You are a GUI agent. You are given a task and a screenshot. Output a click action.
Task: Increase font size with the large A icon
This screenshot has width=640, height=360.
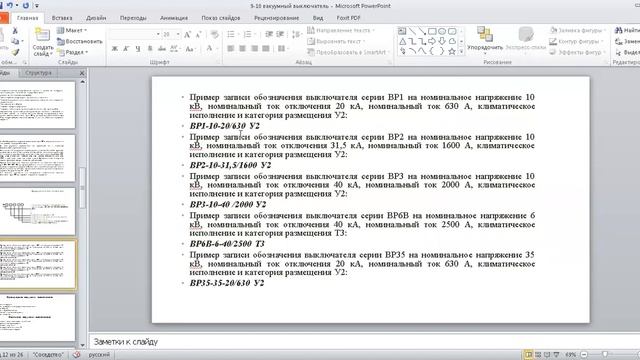pos(187,35)
